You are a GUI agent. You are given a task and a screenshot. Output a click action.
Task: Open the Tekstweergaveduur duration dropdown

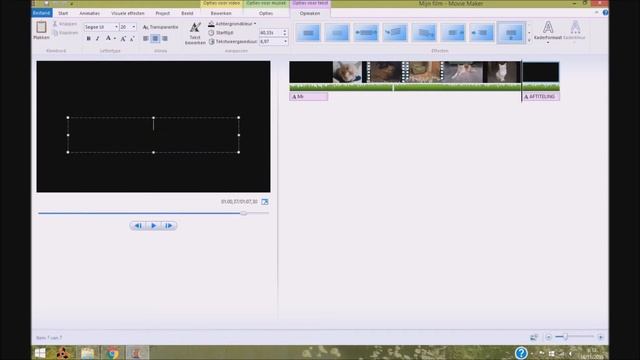(x=285, y=41)
